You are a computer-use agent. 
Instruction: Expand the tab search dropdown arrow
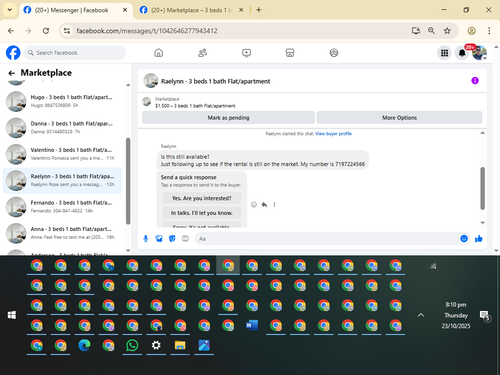10,10
